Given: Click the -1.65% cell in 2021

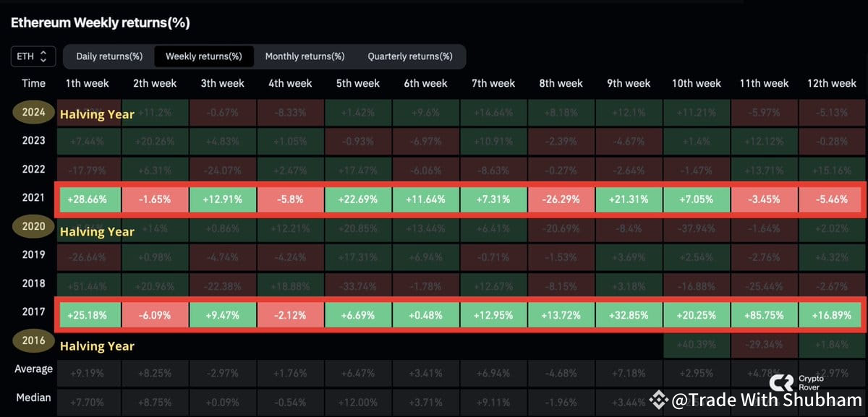Looking at the screenshot, I should (x=154, y=199).
